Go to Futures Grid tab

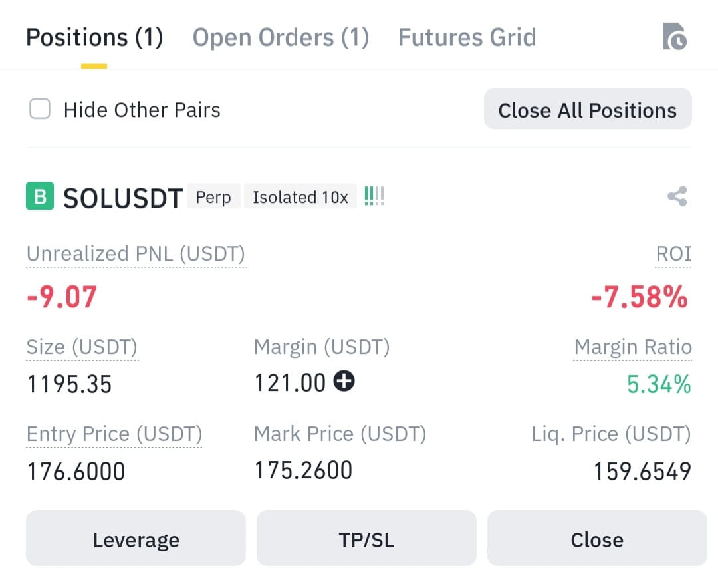pyautogui.click(x=467, y=37)
